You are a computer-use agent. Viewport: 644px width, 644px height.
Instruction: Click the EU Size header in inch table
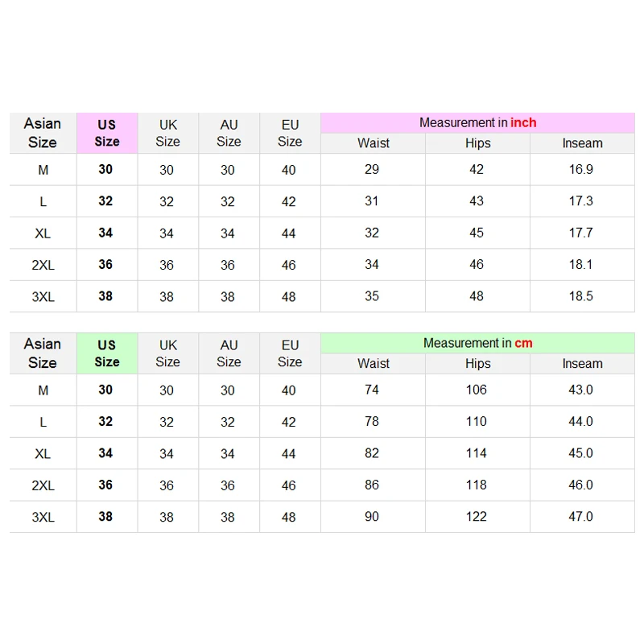tap(290, 133)
